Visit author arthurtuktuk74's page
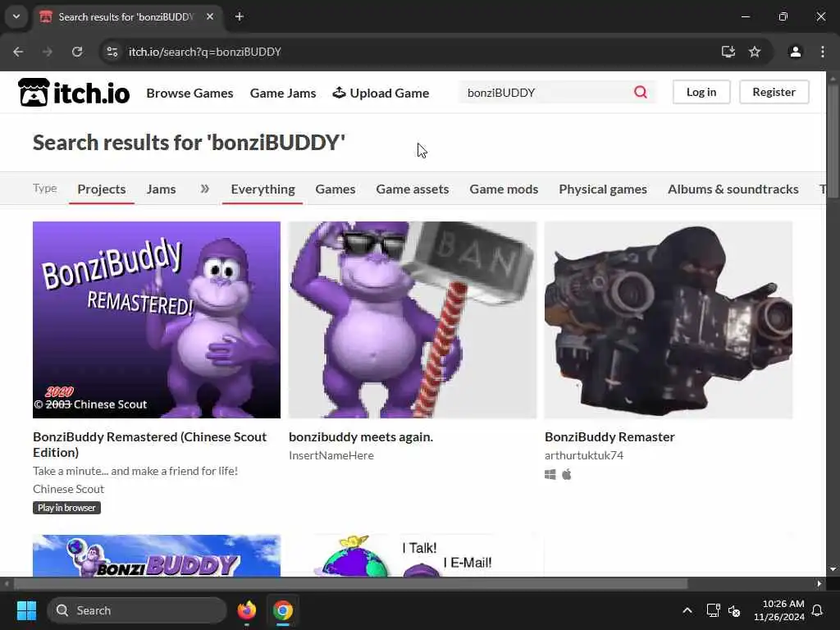840x630 pixels. click(584, 455)
